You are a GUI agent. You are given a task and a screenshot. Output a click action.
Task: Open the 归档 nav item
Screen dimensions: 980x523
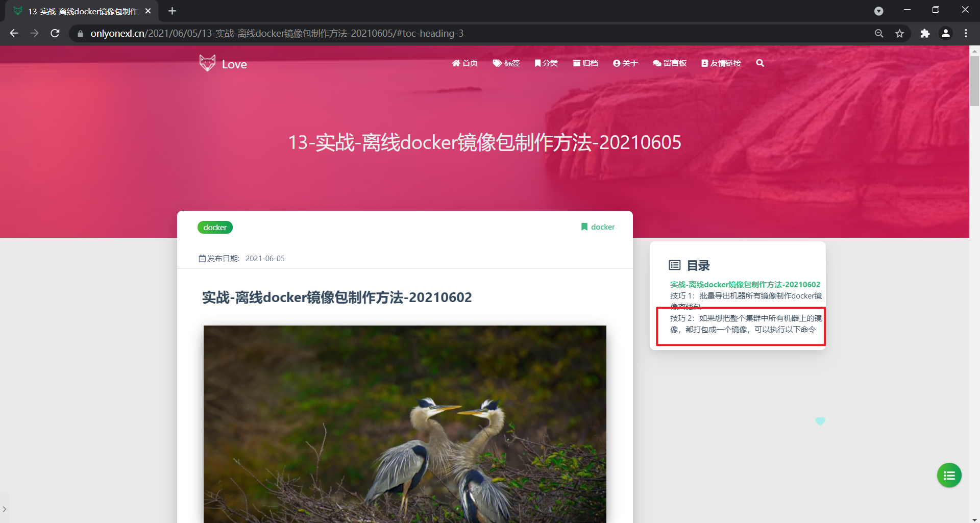[x=585, y=63]
